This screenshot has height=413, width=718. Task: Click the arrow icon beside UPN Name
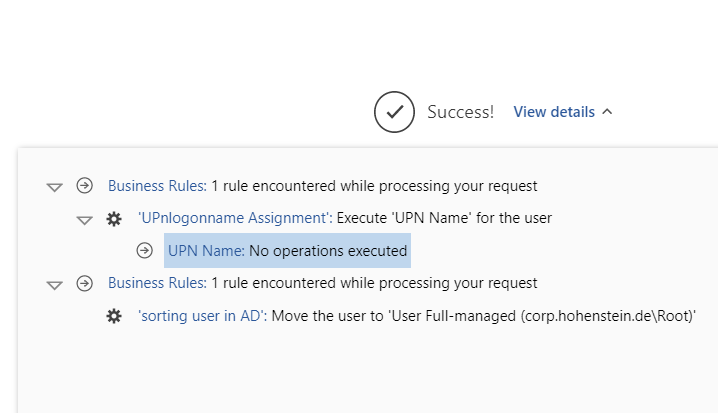pos(145,251)
